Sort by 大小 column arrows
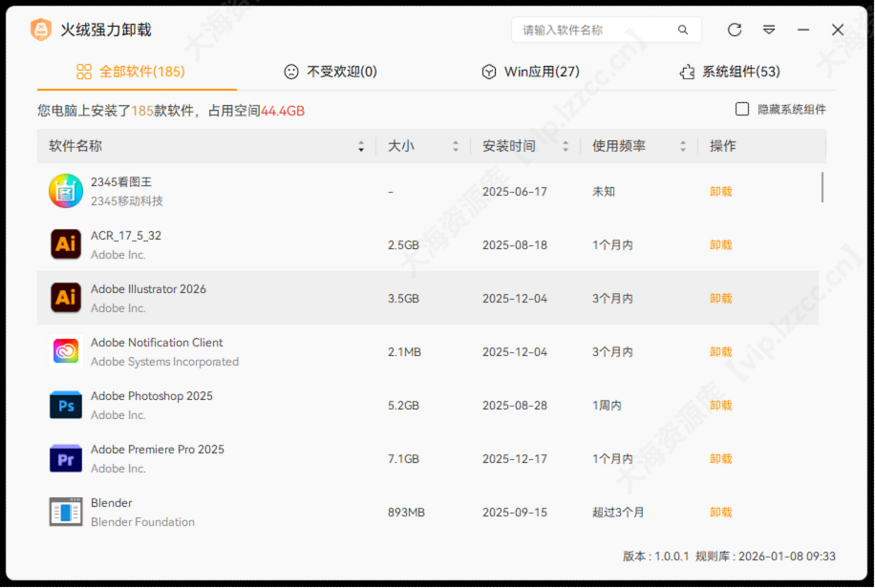Image resolution: width=875 pixels, height=588 pixels. 456,146
